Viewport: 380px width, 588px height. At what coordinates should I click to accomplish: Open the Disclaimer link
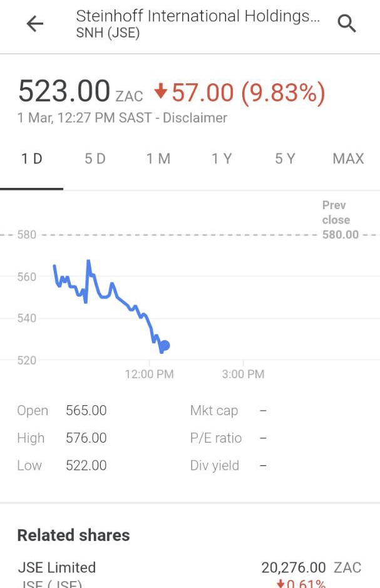pyautogui.click(x=195, y=118)
